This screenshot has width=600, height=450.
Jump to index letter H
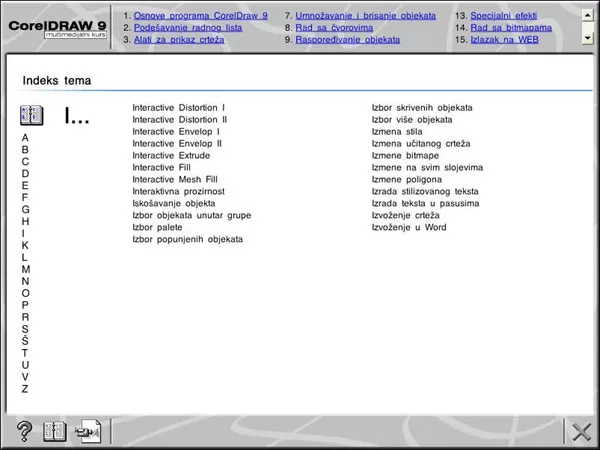[x=25, y=222]
